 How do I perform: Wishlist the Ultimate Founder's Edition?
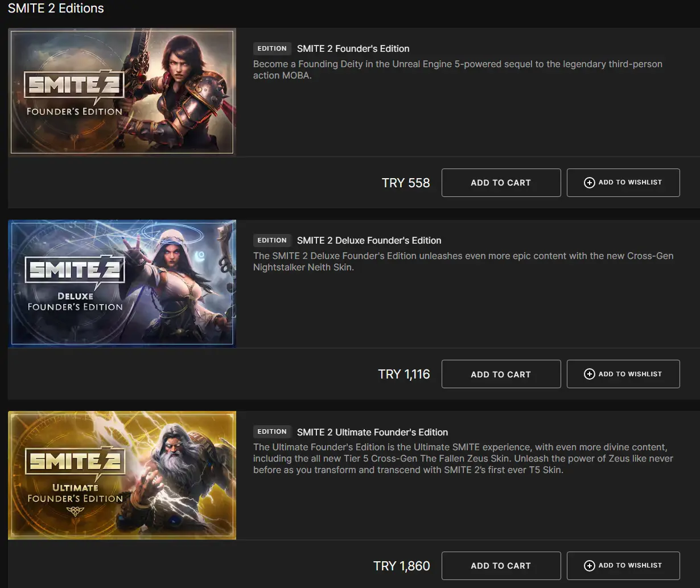click(623, 566)
